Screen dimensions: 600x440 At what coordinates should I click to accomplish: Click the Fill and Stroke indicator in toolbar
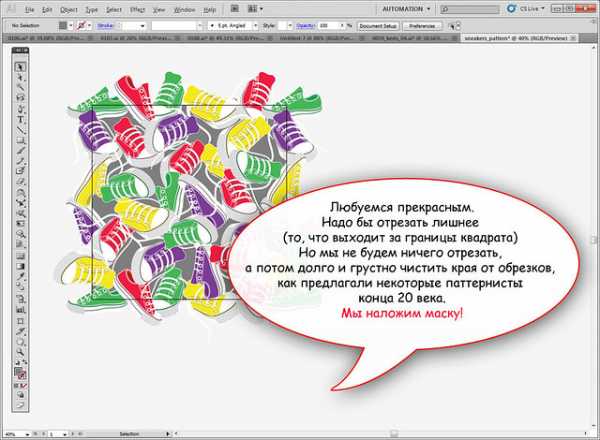click(20, 373)
